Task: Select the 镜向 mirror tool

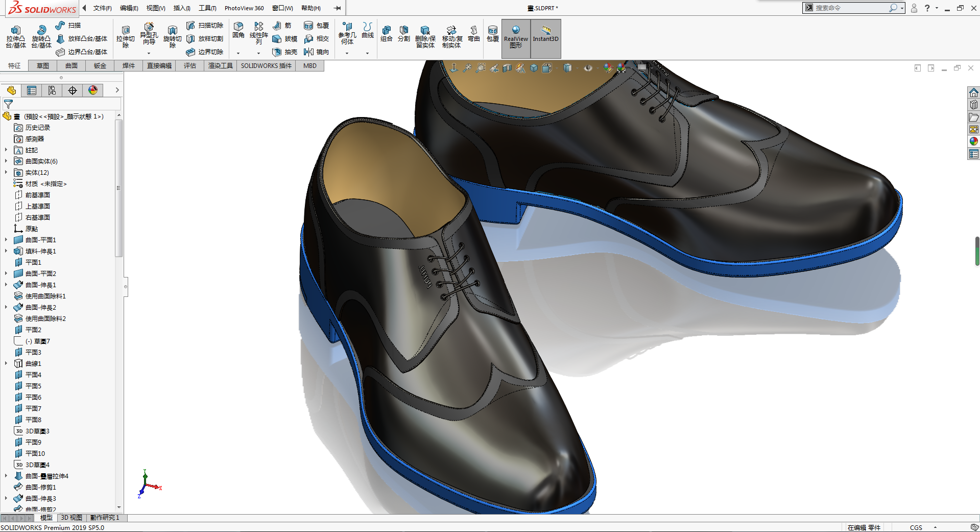Action: click(x=316, y=52)
